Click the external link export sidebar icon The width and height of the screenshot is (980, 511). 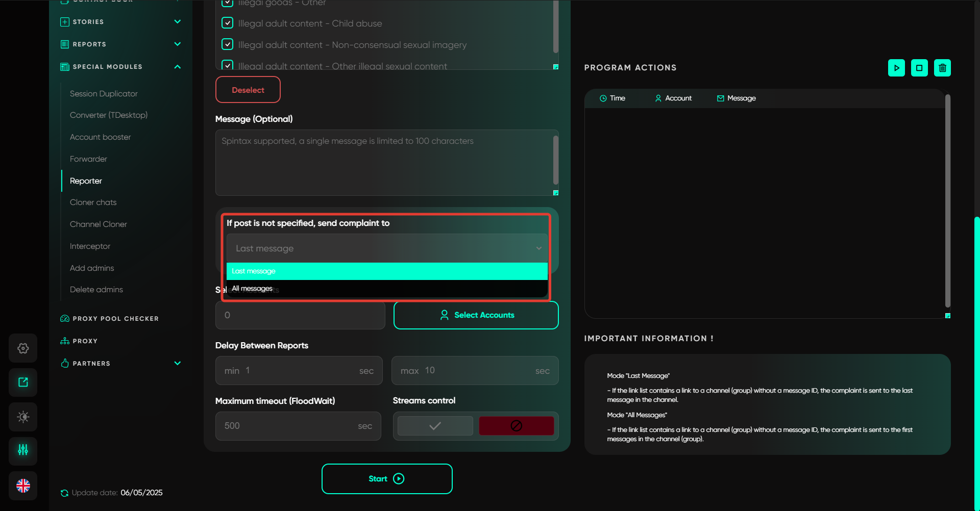point(23,382)
